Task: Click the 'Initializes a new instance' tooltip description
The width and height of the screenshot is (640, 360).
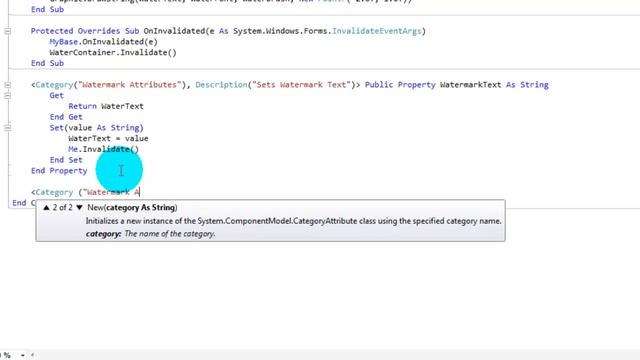Action: coord(293,221)
